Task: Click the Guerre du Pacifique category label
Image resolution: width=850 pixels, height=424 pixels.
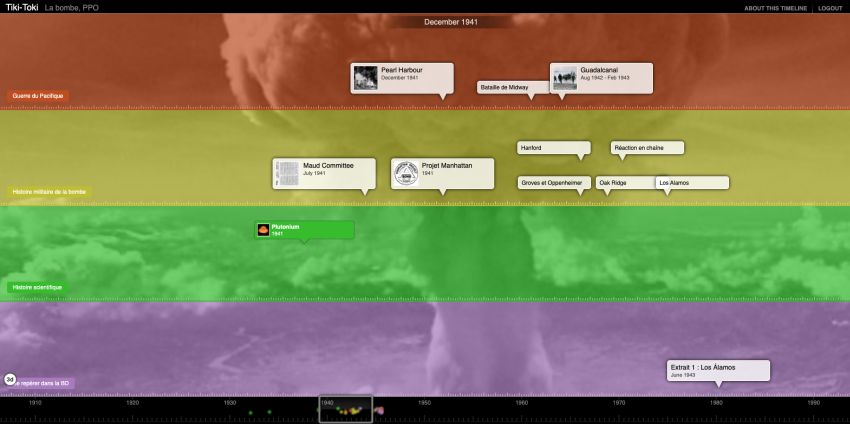Action: point(38,96)
